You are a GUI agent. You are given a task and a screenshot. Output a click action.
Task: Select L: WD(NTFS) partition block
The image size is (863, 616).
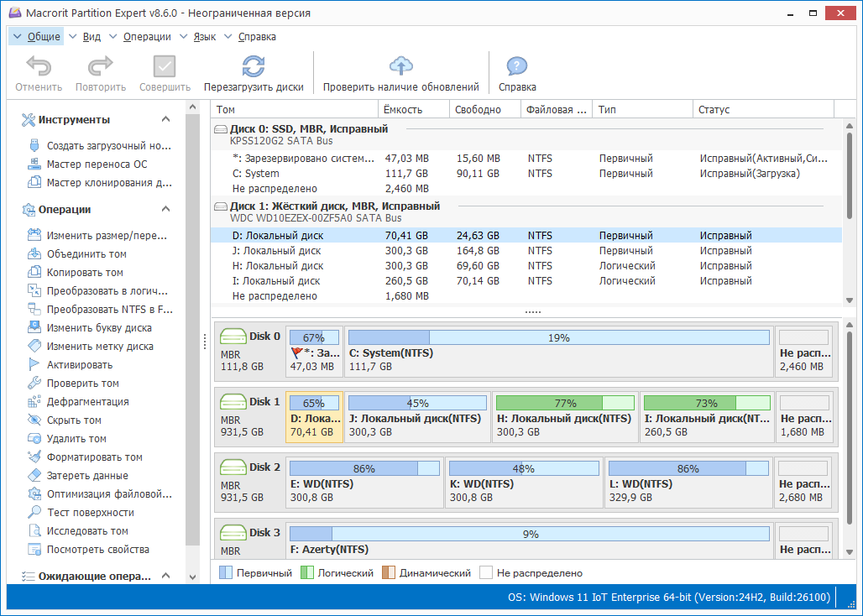[688, 483]
